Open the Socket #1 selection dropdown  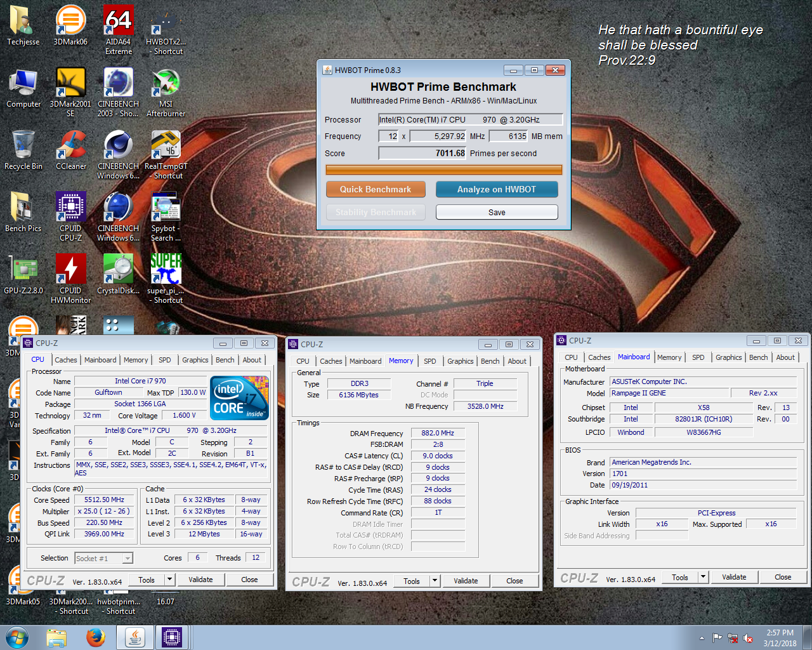pos(104,559)
